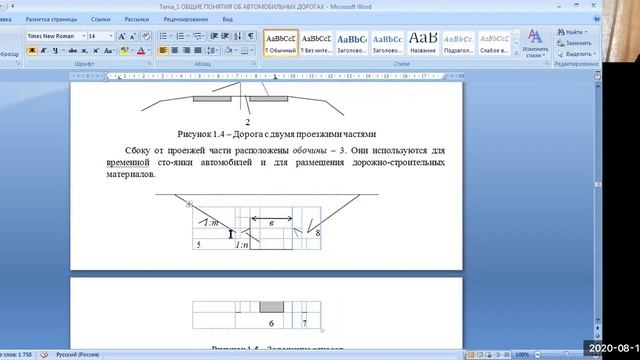Click Заменить to replace text
This screenshot has height=360, width=640.
click(x=574, y=43)
